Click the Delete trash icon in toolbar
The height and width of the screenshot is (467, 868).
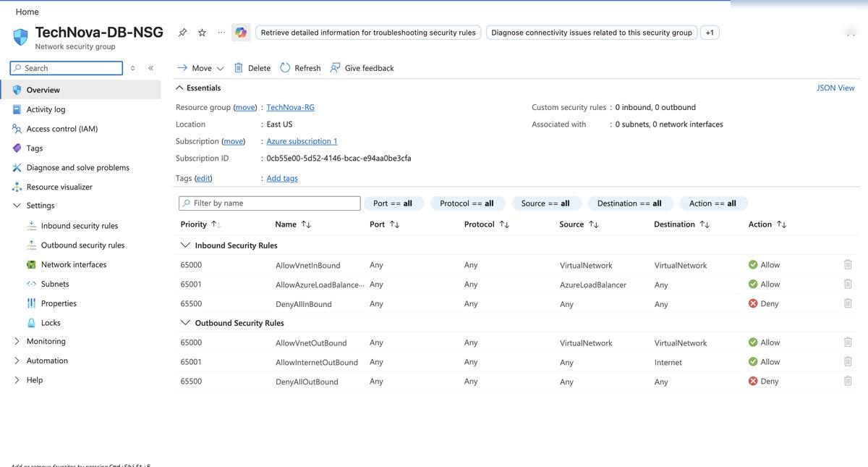click(x=239, y=68)
